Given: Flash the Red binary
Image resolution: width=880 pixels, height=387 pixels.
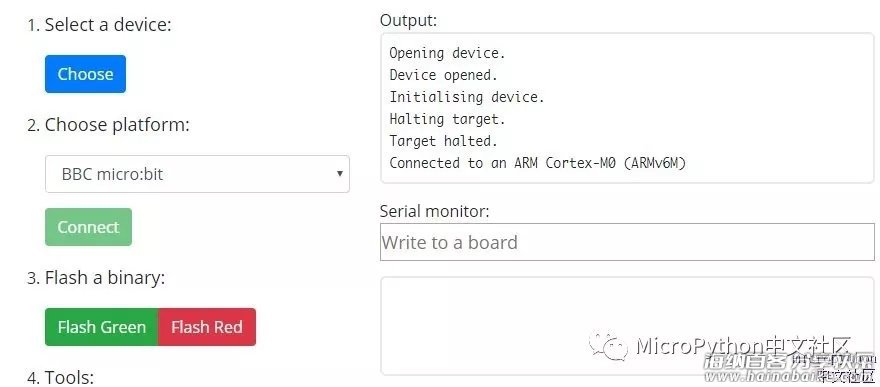Looking at the screenshot, I should 207,327.
